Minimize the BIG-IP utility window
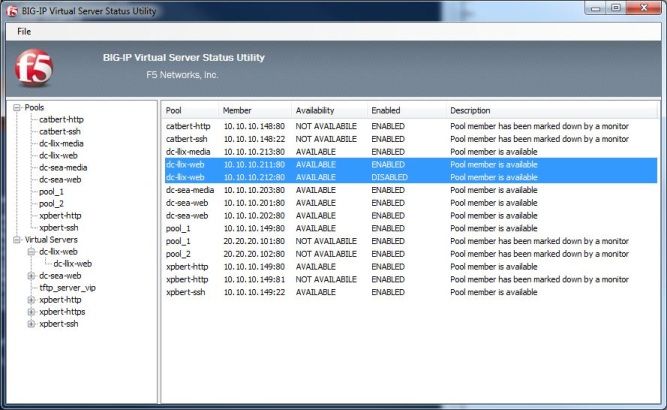The height and width of the screenshot is (410, 667). 596,8
